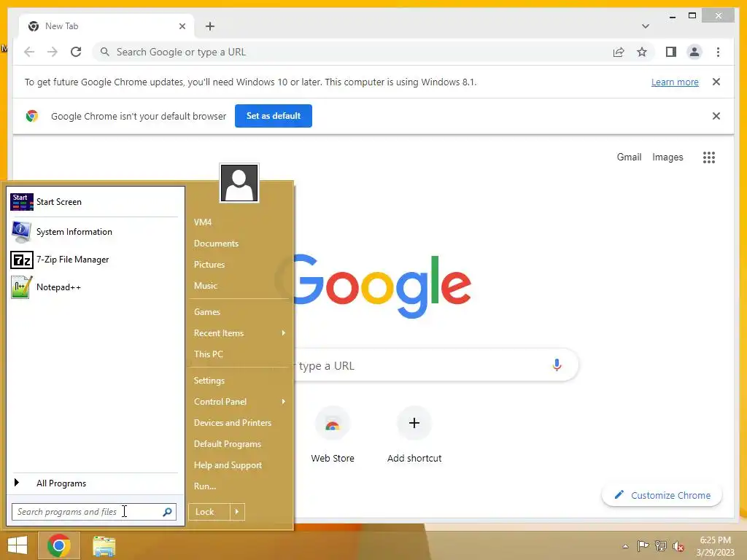This screenshot has width=747, height=560.
Task: Open a new tab with plus
Action: click(210, 26)
